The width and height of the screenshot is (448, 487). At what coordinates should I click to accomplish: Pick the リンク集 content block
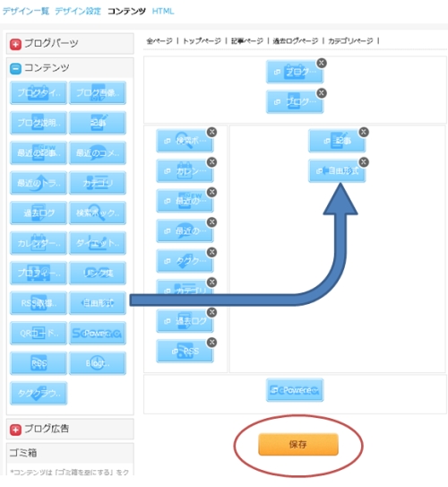(98, 273)
